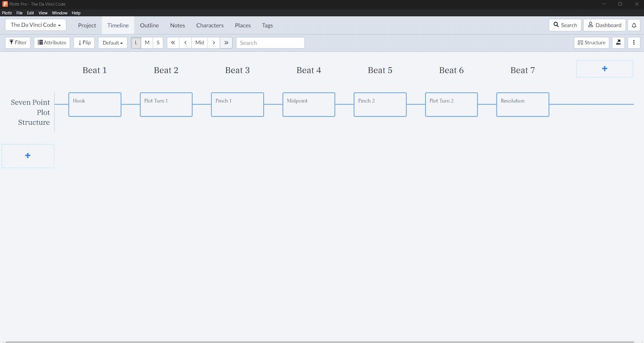Jump to timeline end with the double-right chevron

(x=226, y=42)
